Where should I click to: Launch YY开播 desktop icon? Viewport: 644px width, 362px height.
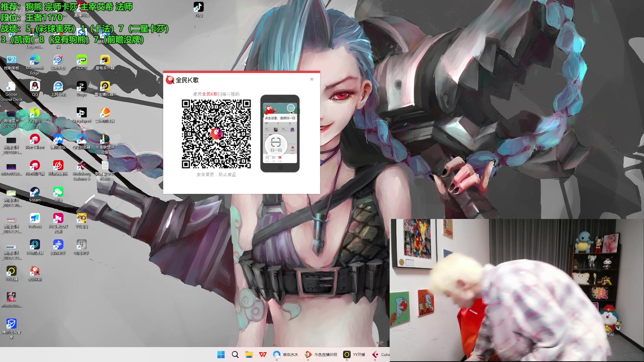pyautogui.click(x=11, y=274)
